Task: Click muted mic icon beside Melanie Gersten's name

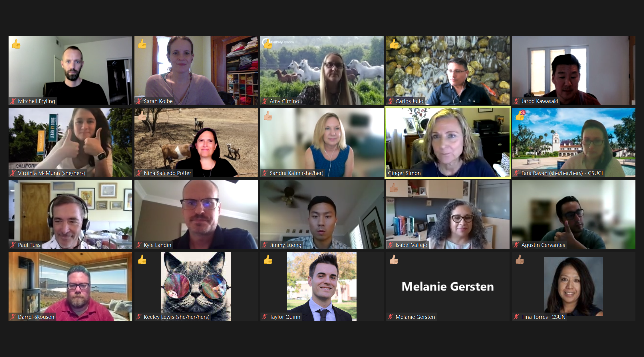Action: click(x=391, y=317)
